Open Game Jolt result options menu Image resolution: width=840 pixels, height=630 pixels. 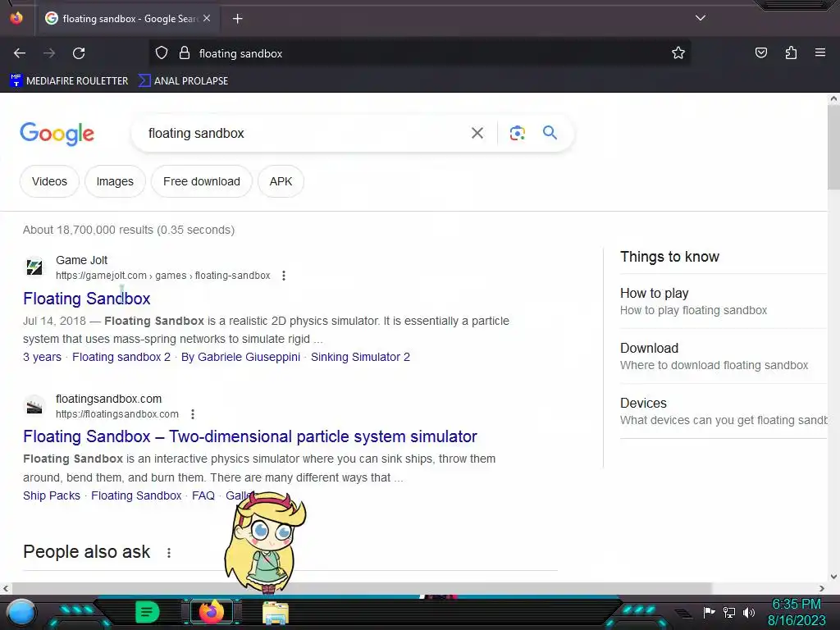pos(283,276)
